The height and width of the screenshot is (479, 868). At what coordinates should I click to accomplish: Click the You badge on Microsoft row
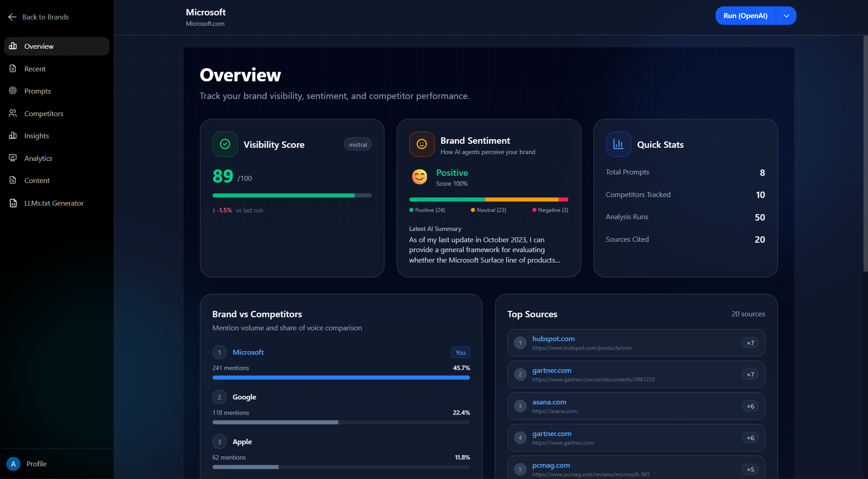point(460,352)
